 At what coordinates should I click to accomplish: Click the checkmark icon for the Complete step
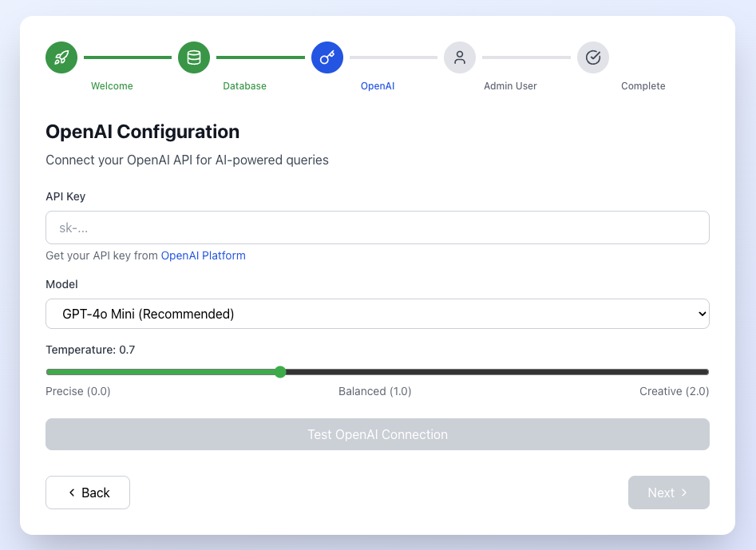pos(593,57)
